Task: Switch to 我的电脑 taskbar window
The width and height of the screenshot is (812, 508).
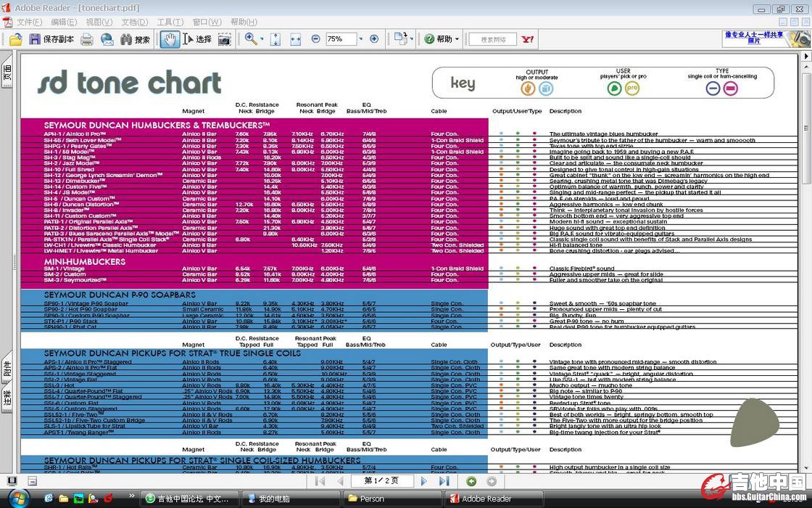Action: coord(291,499)
